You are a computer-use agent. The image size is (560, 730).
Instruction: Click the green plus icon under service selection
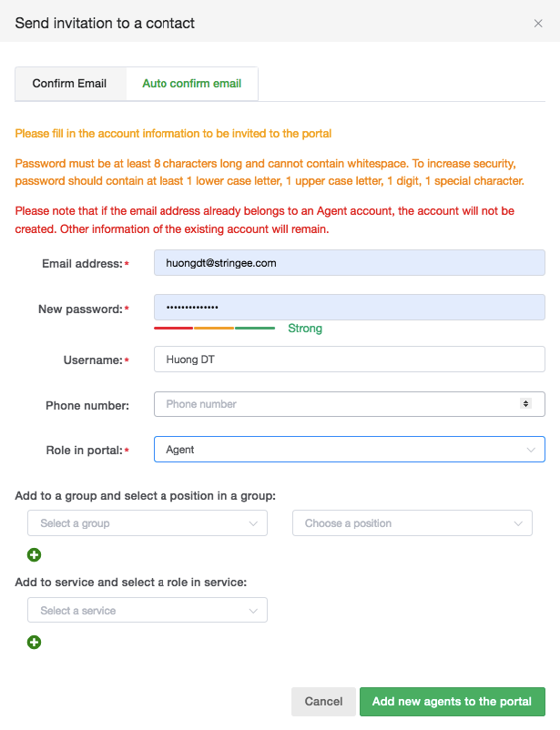pyautogui.click(x=35, y=642)
